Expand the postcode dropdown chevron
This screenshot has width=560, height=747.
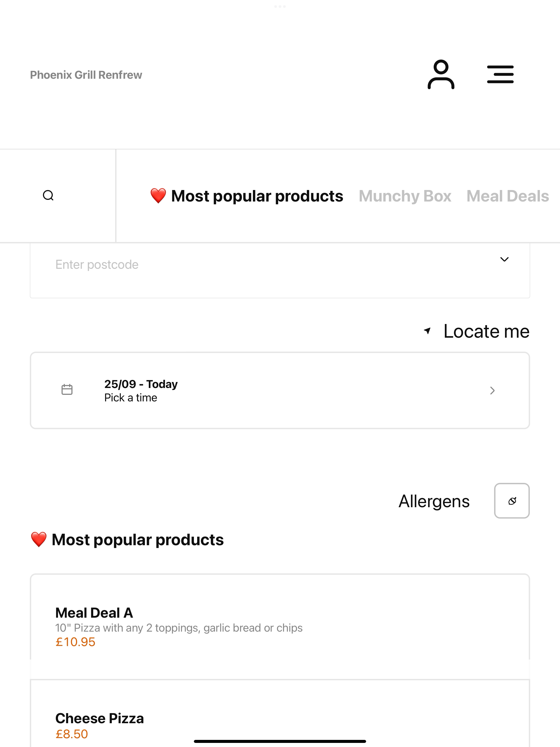point(504,259)
